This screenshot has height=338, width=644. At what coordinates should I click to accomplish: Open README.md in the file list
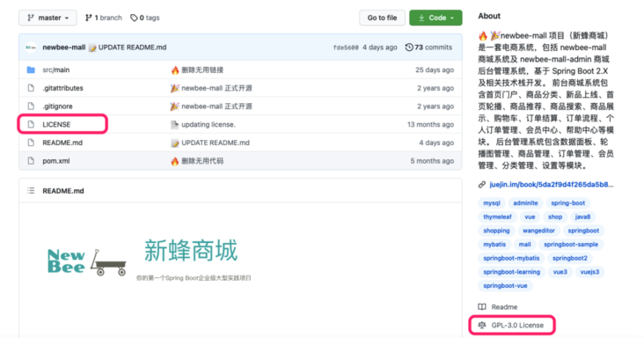(62, 143)
